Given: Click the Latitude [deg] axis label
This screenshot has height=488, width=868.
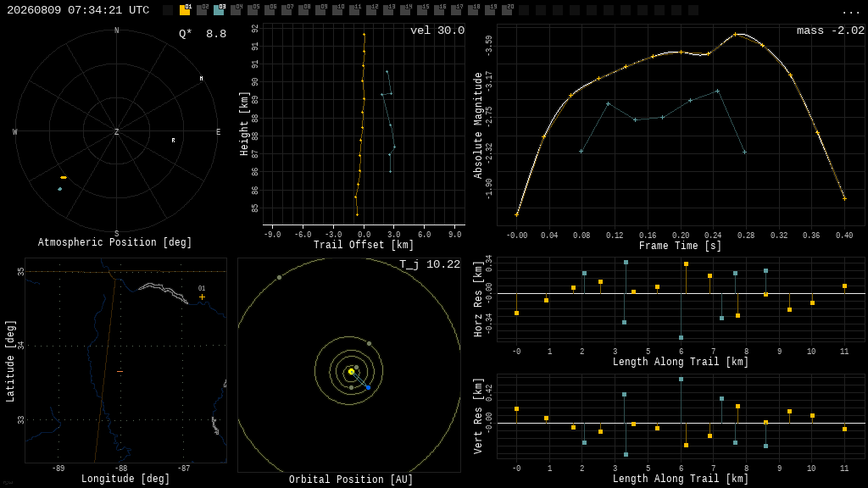Looking at the screenshot, I should pos(10,361).
